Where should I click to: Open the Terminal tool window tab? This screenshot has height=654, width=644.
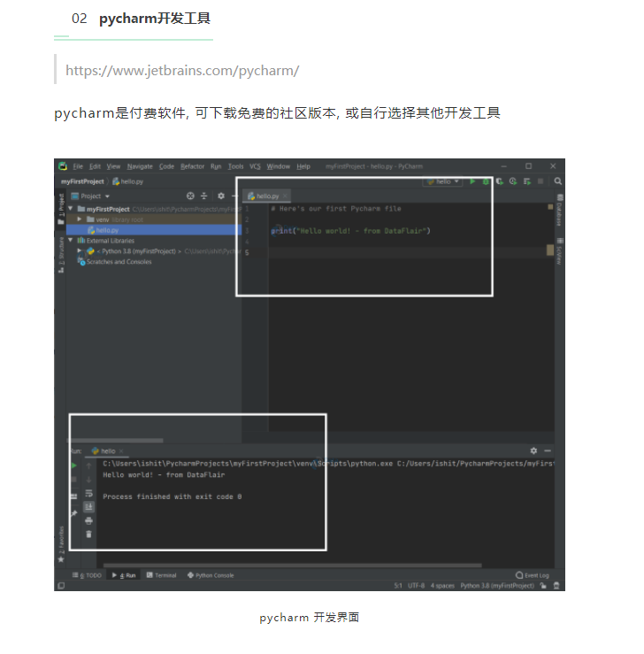162,575
